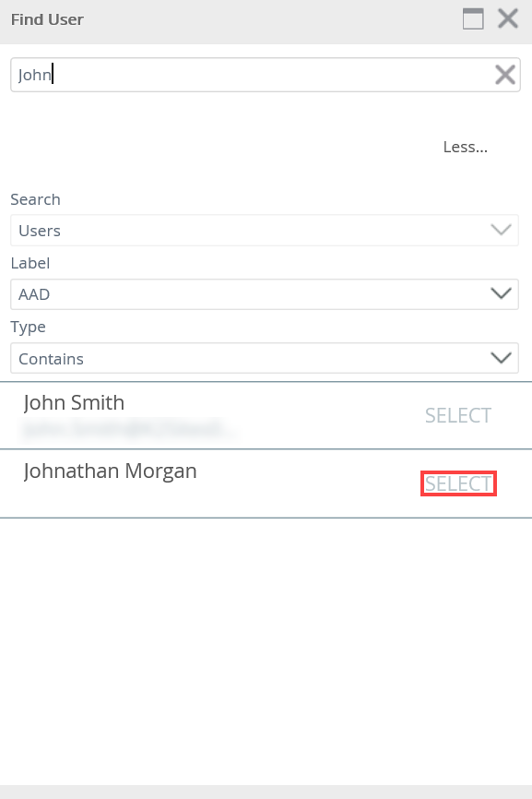The height and width of the screenshot is (799, 532).
Task: Maximize the Find User dialog
Action: click(x=473, y=19)
